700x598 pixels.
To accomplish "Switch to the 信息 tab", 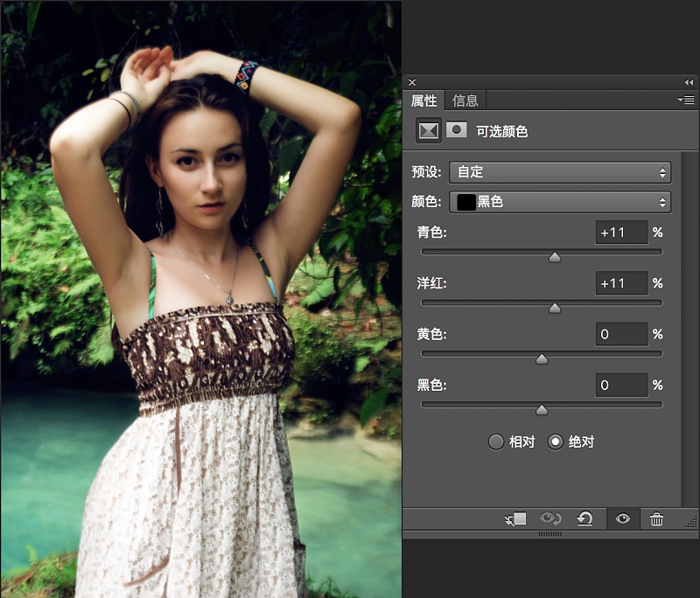I will coord(465,101).
